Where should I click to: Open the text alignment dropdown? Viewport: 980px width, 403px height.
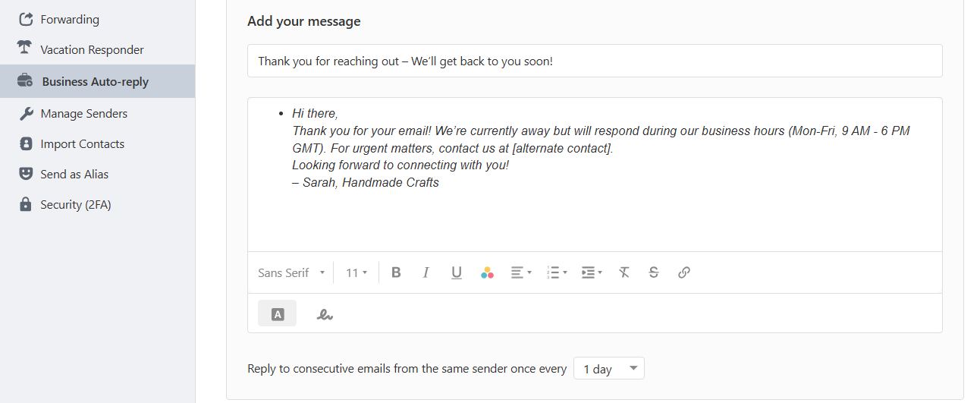[520, 272]
